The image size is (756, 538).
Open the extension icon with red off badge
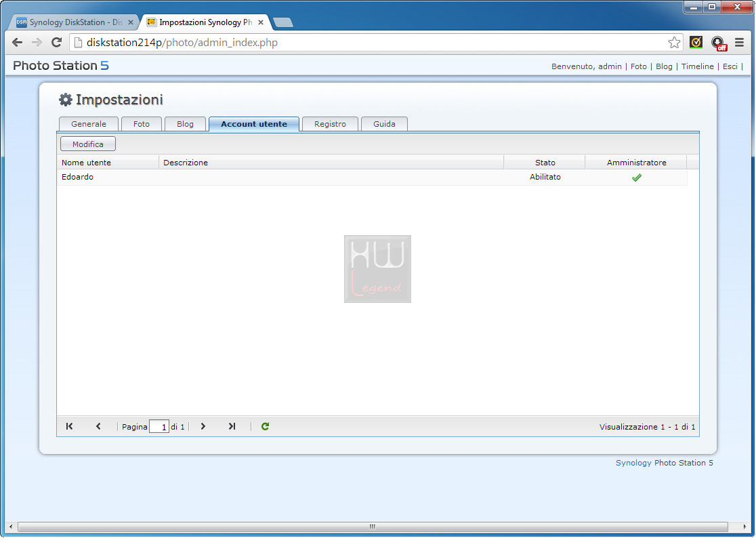tap(719, 43)
